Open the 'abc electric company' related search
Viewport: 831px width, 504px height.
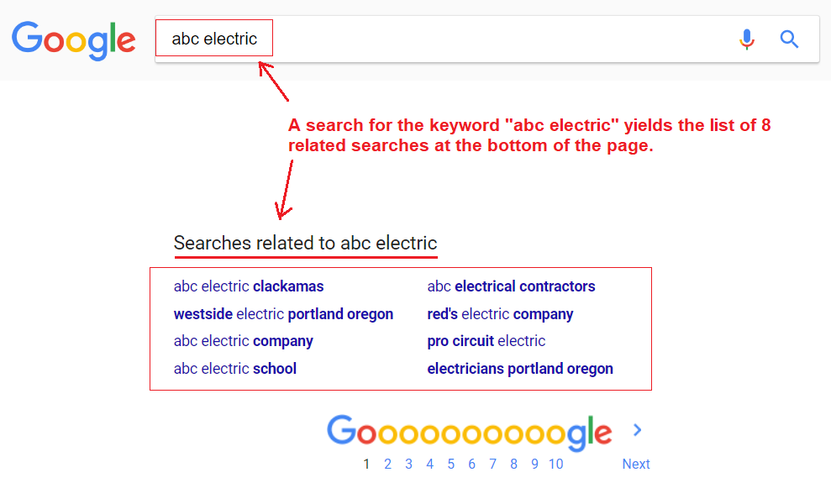243,341
